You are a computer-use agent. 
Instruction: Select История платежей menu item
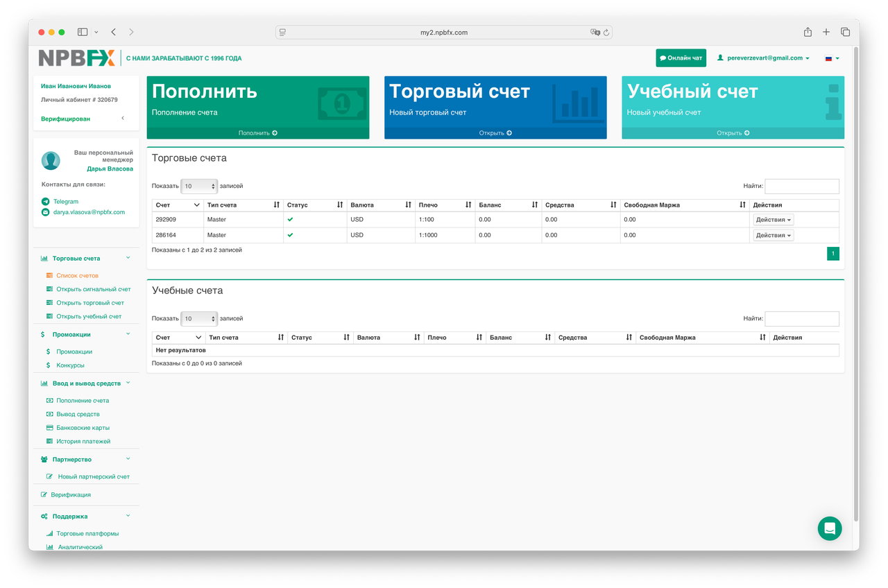83,442
